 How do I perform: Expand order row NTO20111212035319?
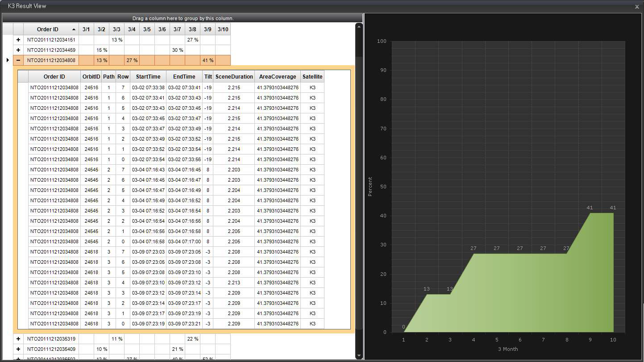[18, 339]
